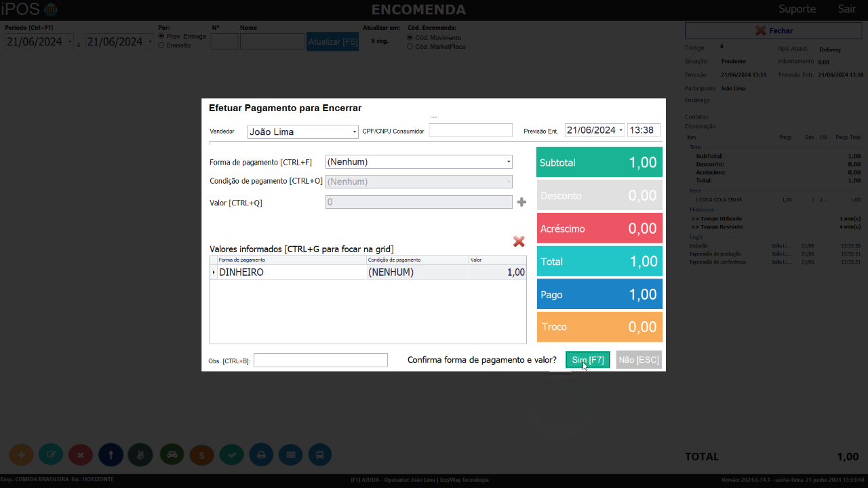The width and height of the screenshot is (868, 488).
Task: Click the green car delivery icon
Action: coord(172,455)
